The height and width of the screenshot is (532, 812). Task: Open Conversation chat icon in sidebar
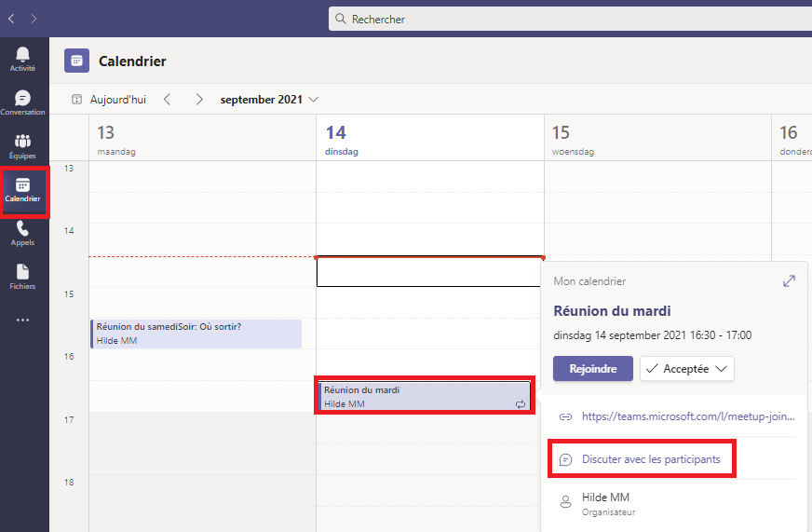pos(22,102)
